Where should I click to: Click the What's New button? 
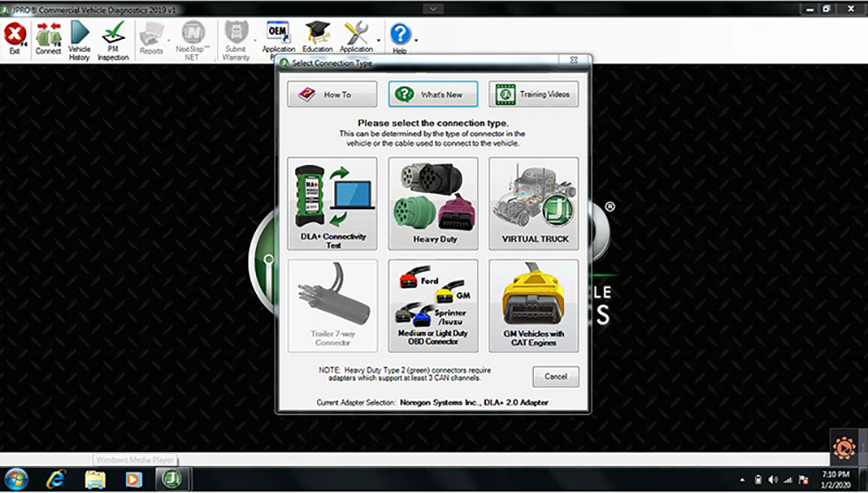point(433,94)
